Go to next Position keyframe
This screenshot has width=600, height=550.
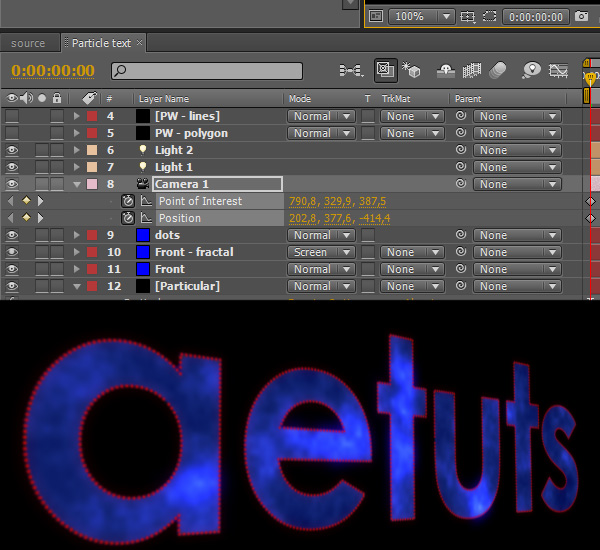[x=41, y=218]
